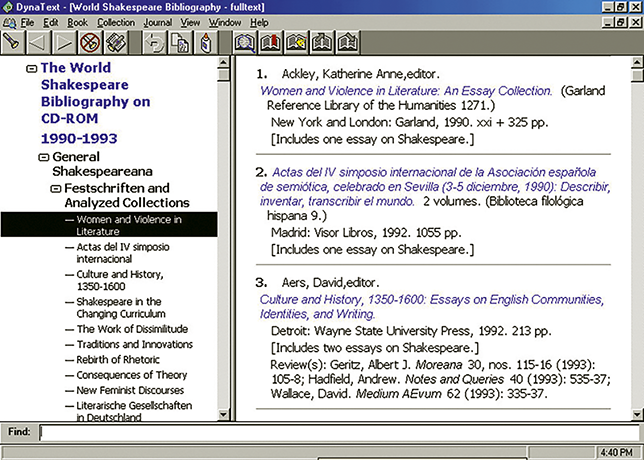Viewport: 644px width, 460px height.
Task: Click the curved undo arrow icon
Action: click(154, 43)
